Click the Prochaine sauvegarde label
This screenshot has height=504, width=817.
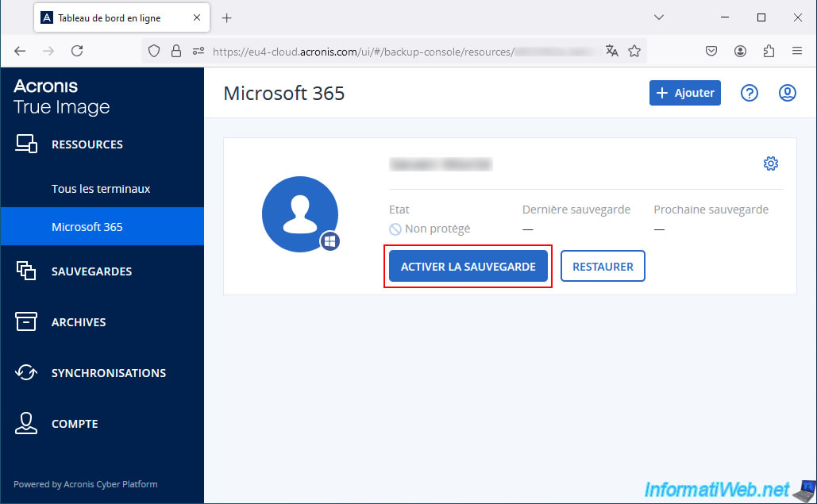point(711,210)
